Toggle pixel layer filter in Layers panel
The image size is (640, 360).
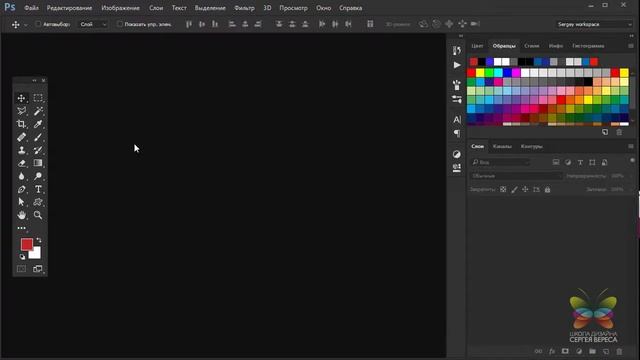click(x=556, y=162)
